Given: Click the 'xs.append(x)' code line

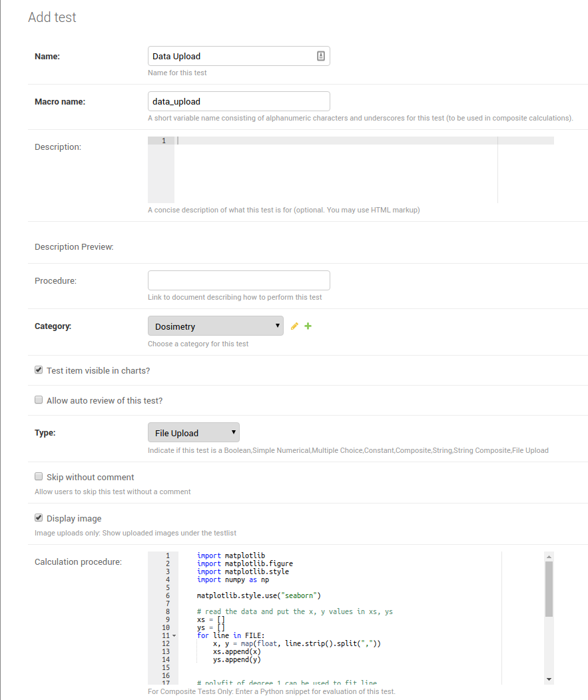Looking at the screenshot, I should coord(236,652).
